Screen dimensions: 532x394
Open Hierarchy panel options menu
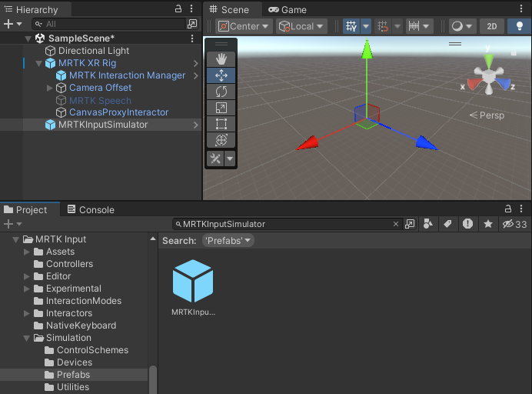[191, 8]
